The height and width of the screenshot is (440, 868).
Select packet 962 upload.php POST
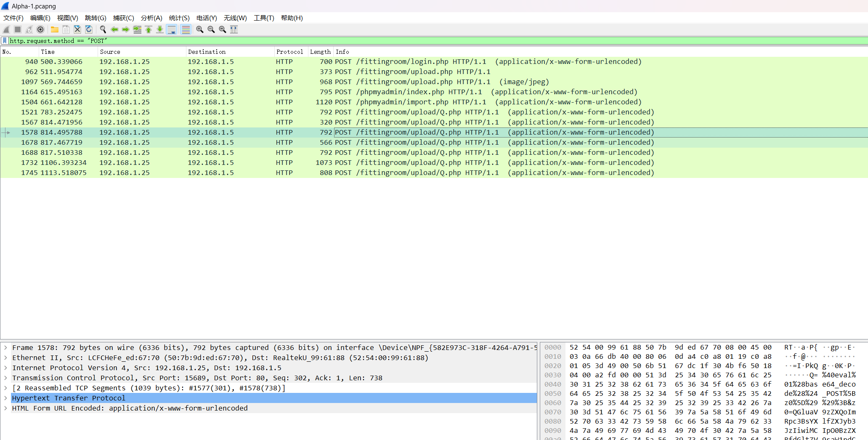pos(434,72)
